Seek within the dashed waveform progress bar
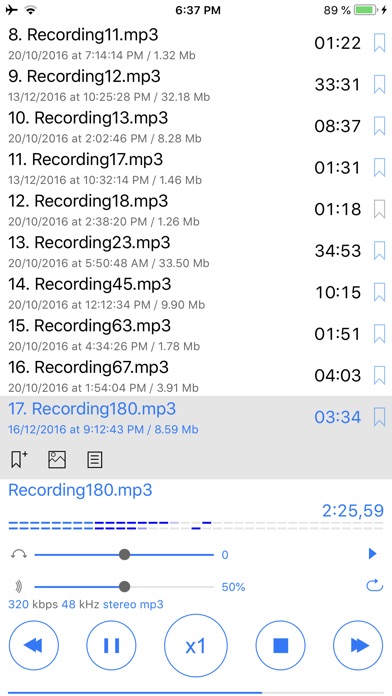Viewport: 392px width, 696px height. [196, 526]
